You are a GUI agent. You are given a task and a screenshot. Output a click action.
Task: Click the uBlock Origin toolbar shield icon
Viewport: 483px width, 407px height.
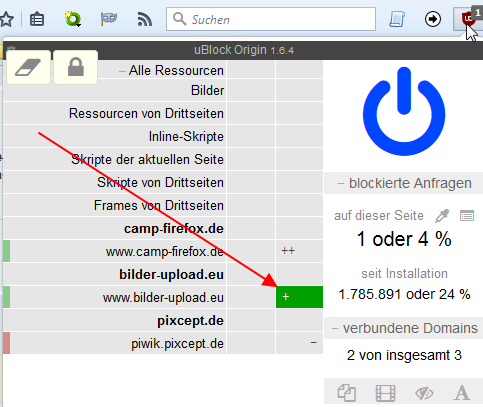468,19
